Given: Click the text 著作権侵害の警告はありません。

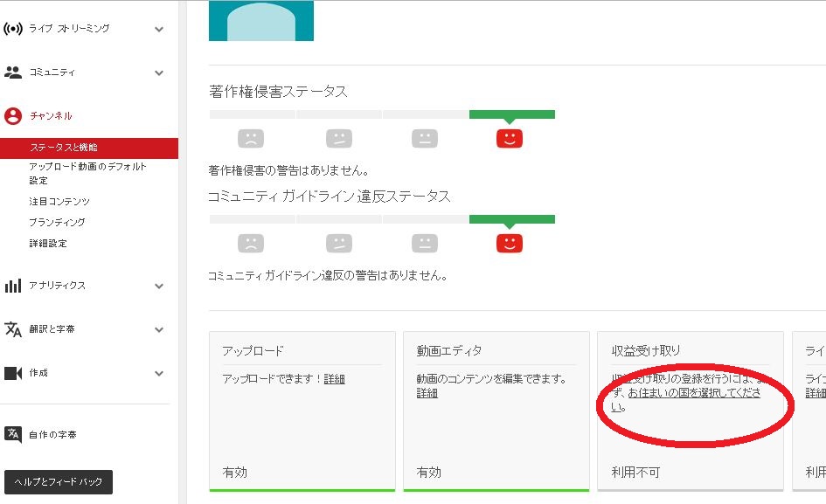Looking at the screenshot, I should [x=288, y=170].
